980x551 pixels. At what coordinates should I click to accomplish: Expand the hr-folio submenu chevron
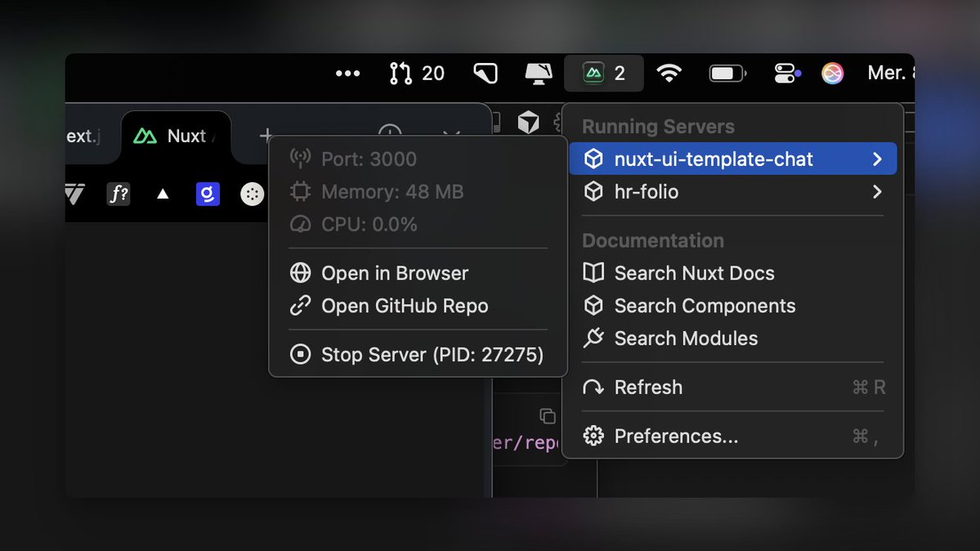(x=877, y=191)
